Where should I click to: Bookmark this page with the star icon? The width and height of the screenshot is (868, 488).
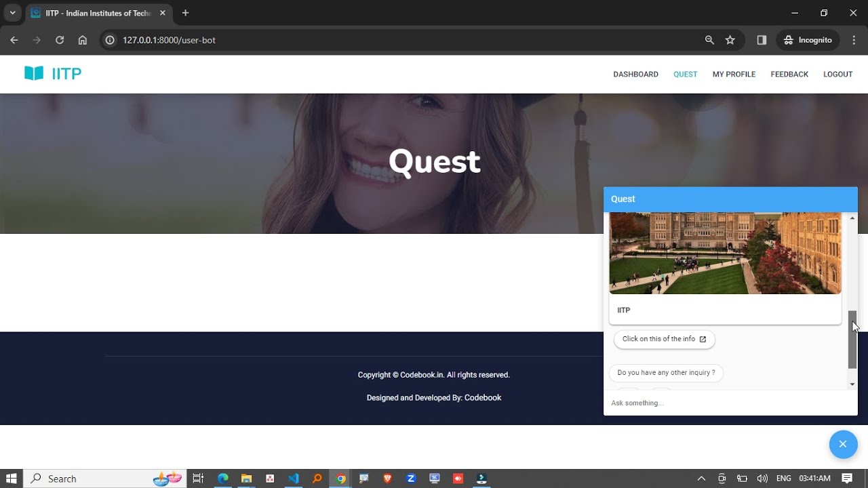coord(730,40)
